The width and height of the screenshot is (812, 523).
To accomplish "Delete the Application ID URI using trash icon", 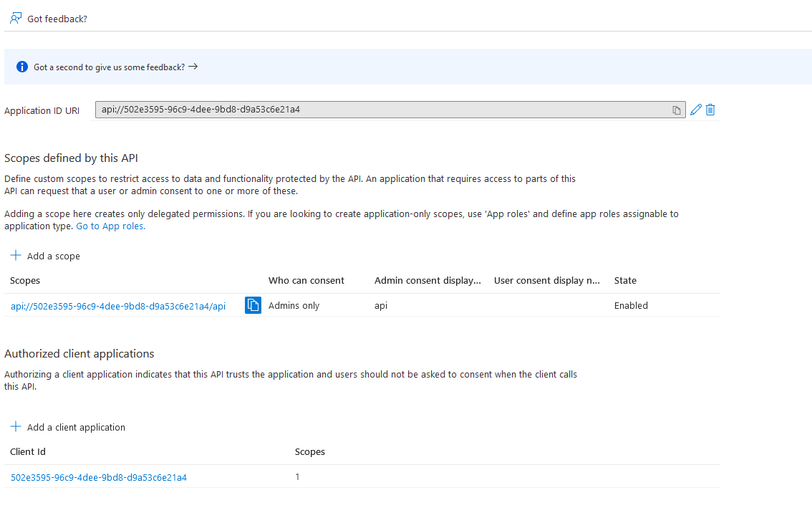I will coord(710,110).
